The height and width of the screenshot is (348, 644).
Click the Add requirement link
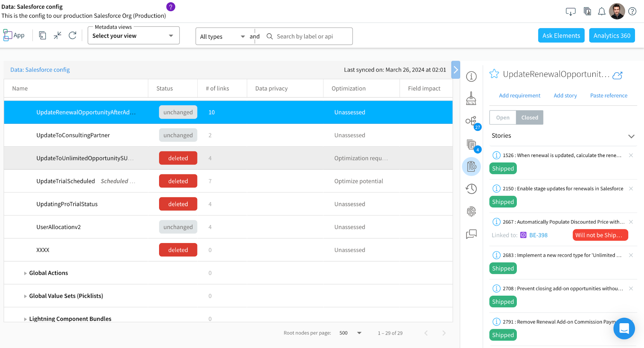tap(520, 95)
